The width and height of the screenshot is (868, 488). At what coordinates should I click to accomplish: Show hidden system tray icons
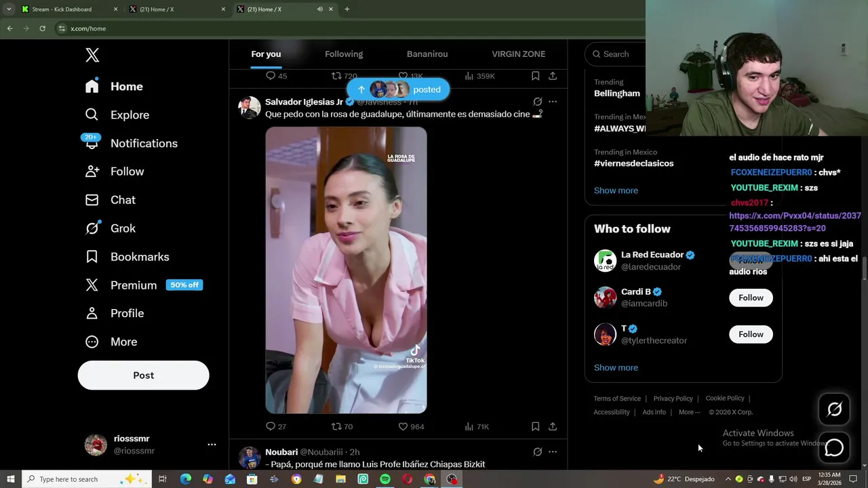tap(728, 479)
